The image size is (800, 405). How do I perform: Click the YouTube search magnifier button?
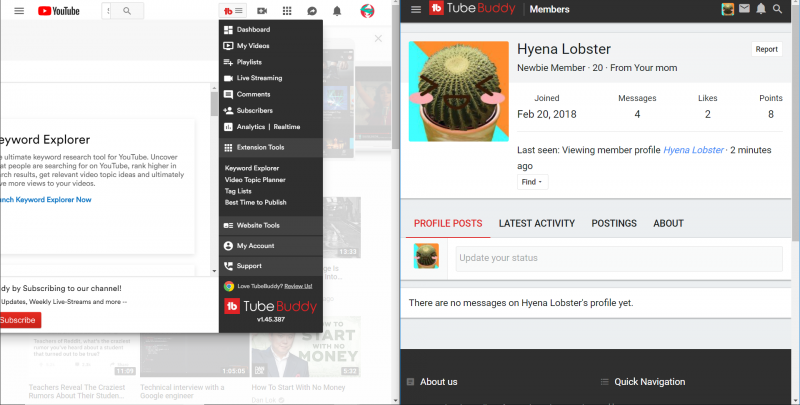[x=126, y=11]
